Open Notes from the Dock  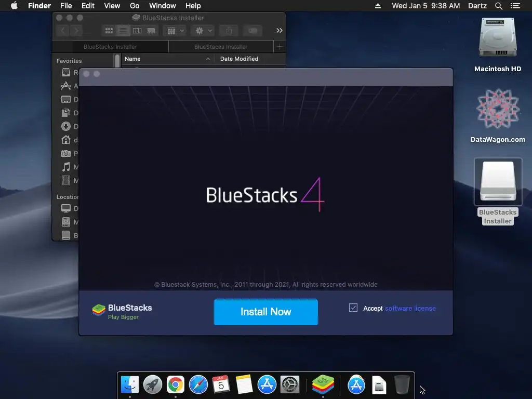(x=244, y=385)
